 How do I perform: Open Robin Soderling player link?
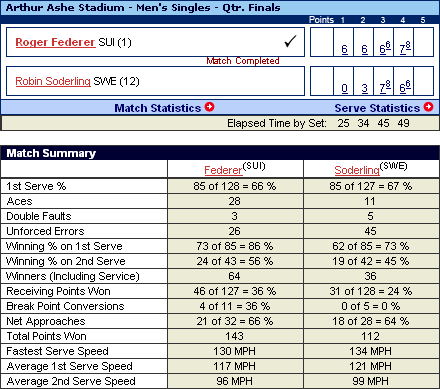(x=53, y=81)
